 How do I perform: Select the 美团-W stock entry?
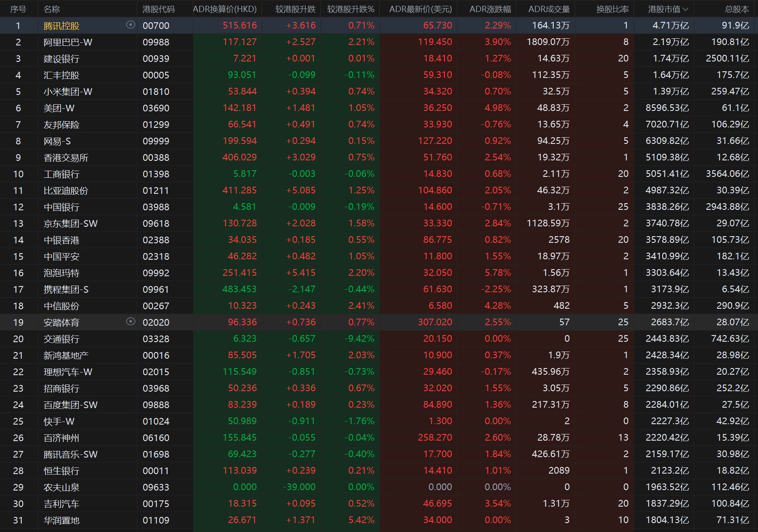tap(59, 108)
